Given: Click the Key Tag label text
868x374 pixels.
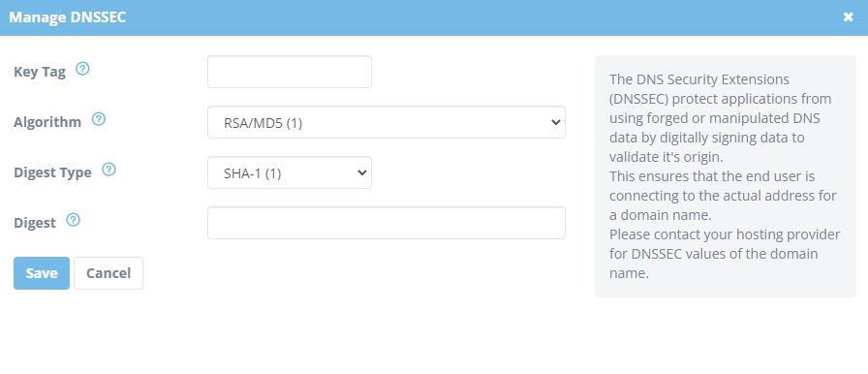Looking at the screenshot, I should point(40,72).
